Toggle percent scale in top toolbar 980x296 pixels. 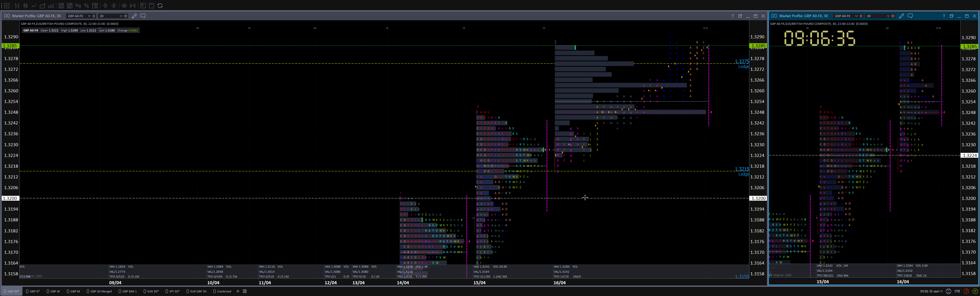[x=86, y=6]
